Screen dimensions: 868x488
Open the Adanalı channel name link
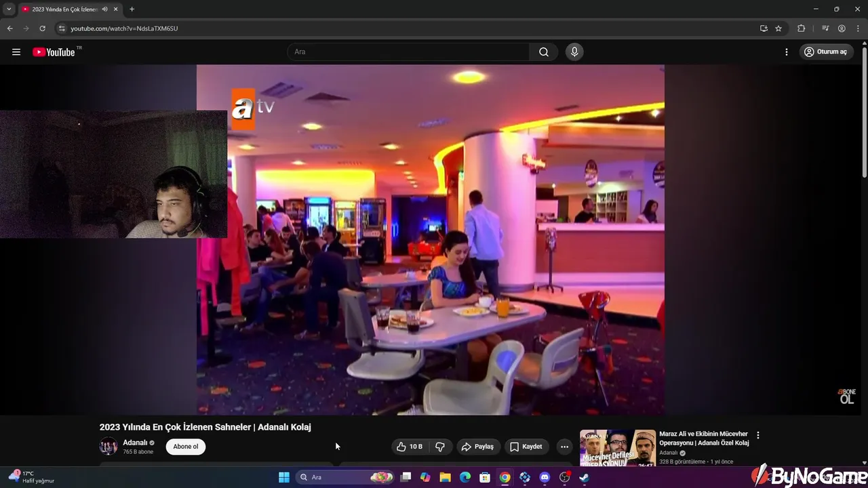[x=135, y=443]
